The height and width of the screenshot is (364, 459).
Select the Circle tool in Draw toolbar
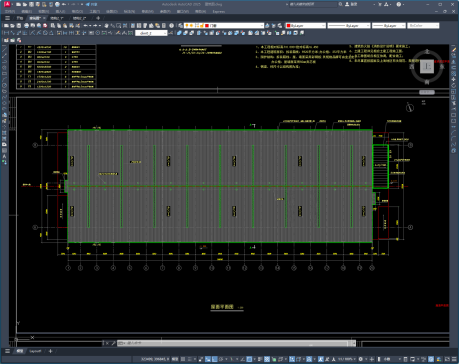click(4, 86)
